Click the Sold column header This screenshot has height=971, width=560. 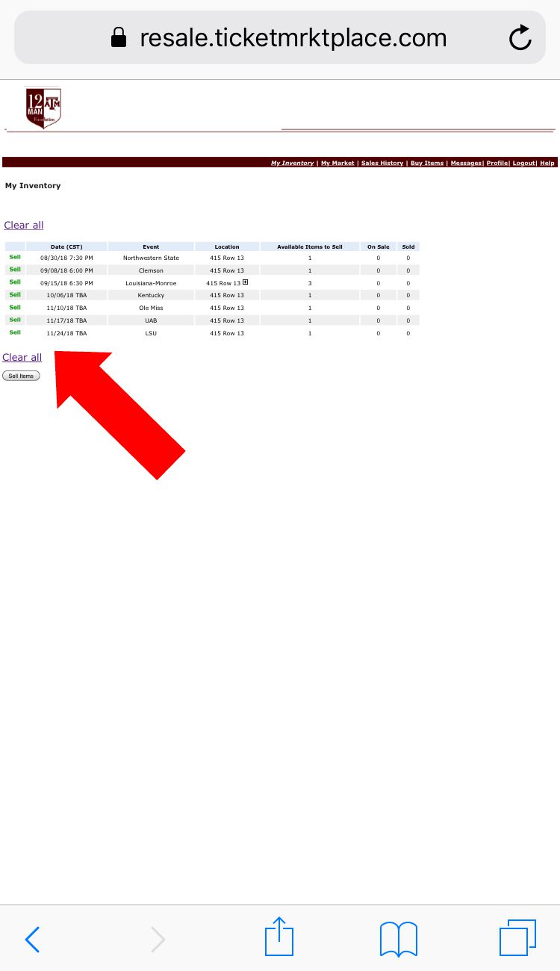tap(408, 246)
